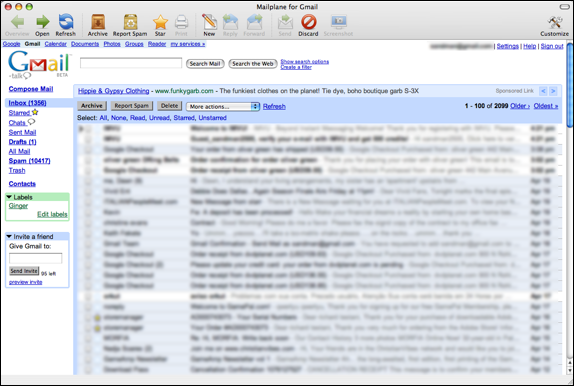The height and width of the screenshot is (386, 574).
Task: Click the Delete button
Action: [169, 106]
